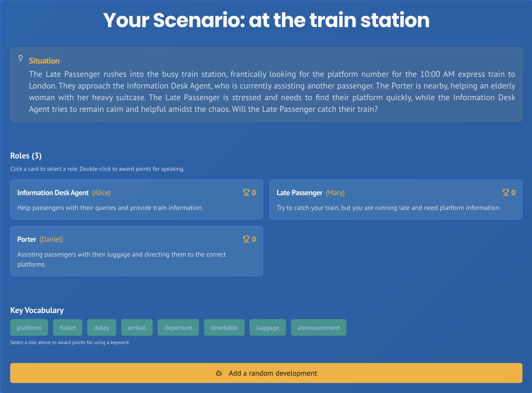Screen dimensions: 532x393
Task: Click the lightbulb icon beside Situation
Action: click(21, 58)
